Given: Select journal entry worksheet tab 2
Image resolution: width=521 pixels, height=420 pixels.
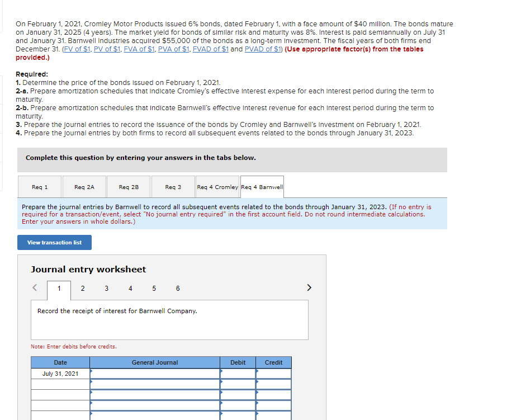Looking at the screenshot, I should pyautogui.click(x=83, y=289).
